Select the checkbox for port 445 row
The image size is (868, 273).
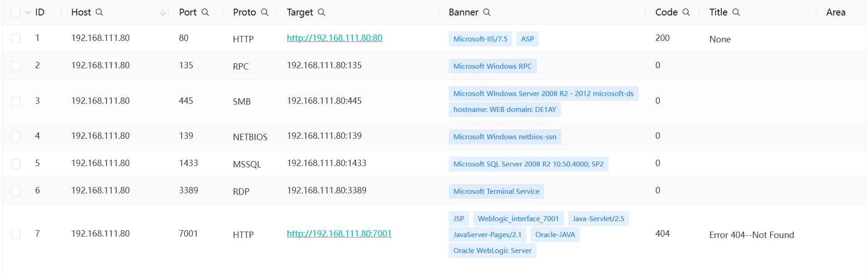pyautogui.click(x=15, y=101)
